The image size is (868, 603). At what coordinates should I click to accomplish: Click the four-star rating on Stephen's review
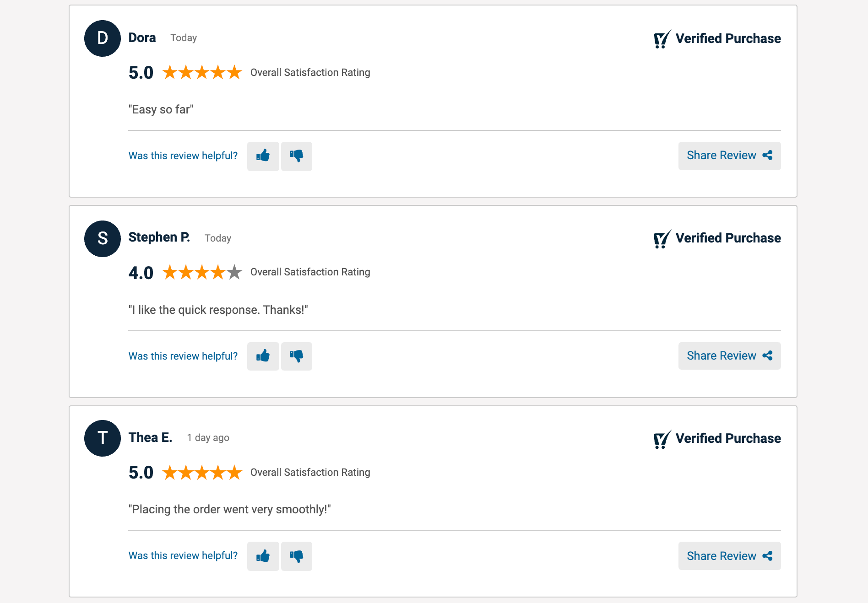point(202,272)
